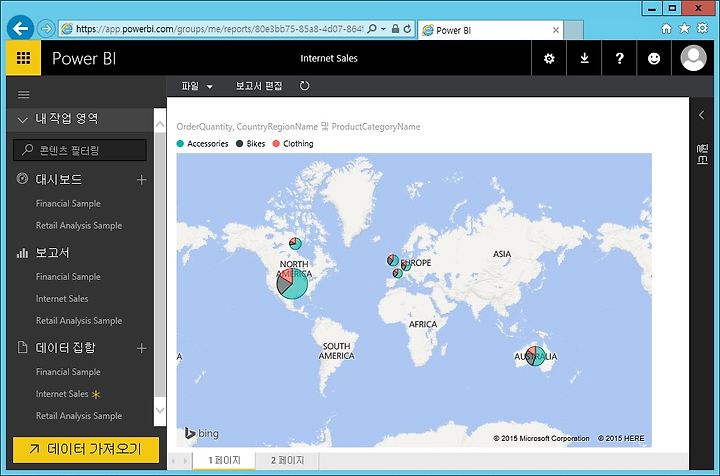Switch to 2 페이지 tab
Viewport: 720px width, 476px height.
287,460
